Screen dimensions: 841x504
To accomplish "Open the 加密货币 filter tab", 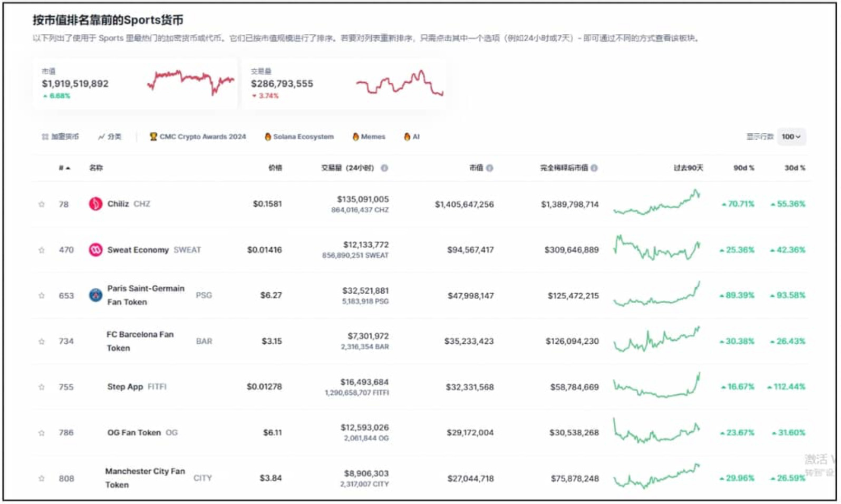I will [x=60, y=137].
